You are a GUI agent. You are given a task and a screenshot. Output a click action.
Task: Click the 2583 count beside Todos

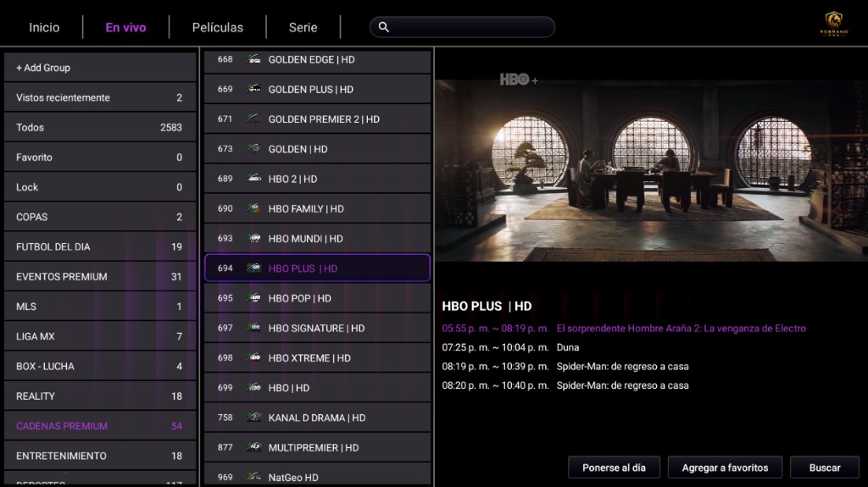click(171, 127)
